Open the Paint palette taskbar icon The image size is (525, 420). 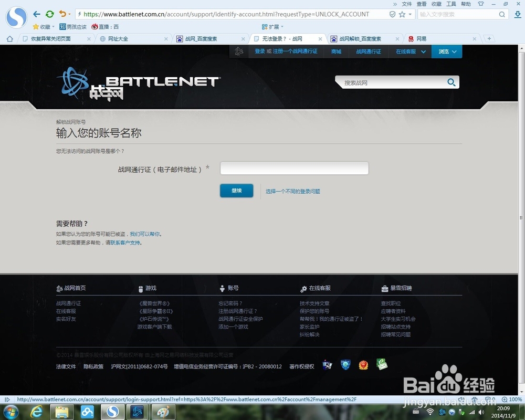163,412
